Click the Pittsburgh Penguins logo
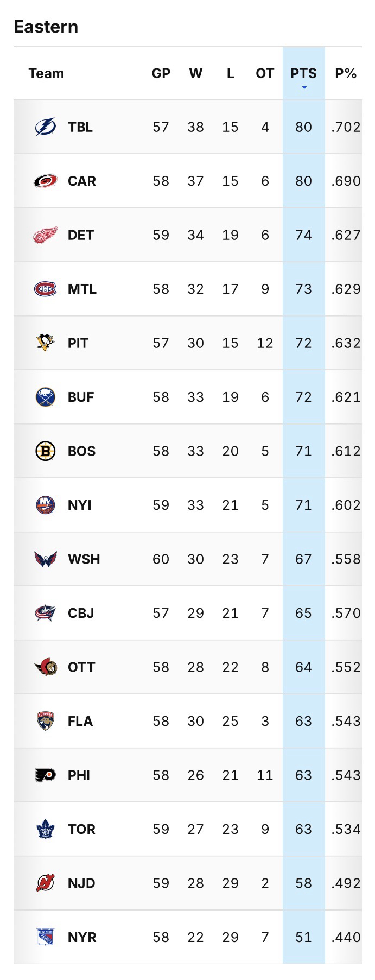Screen dimensions: 375x980 point(46,343)
